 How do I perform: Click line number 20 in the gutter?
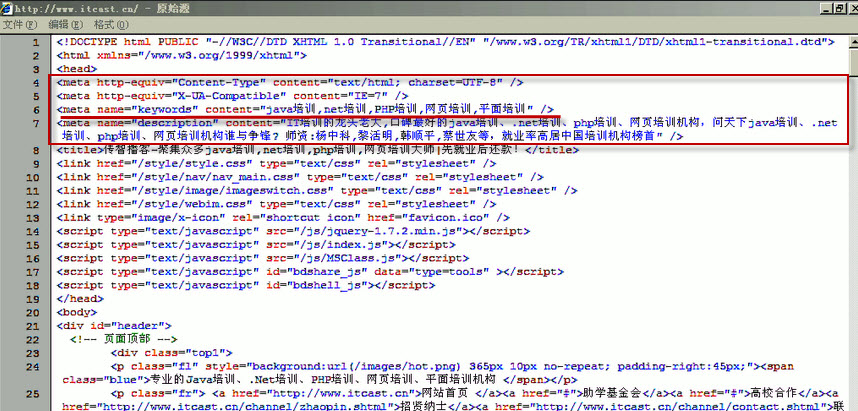(33, 312)
